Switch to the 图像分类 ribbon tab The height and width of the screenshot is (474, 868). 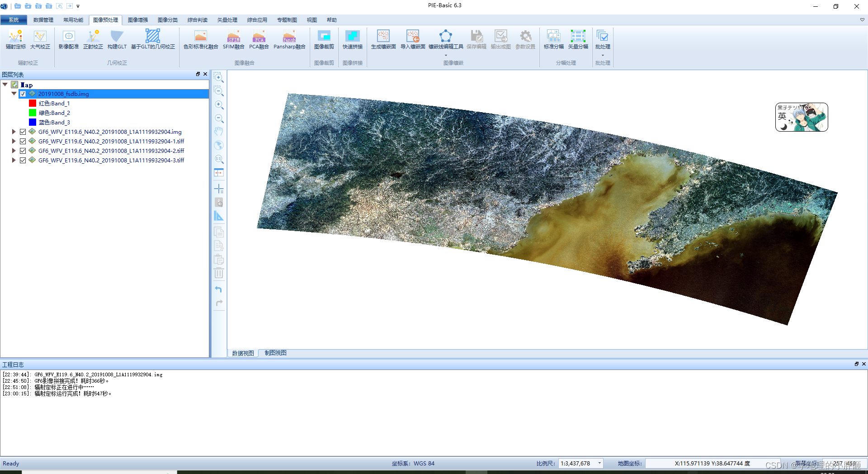click(x=168, y=20)
